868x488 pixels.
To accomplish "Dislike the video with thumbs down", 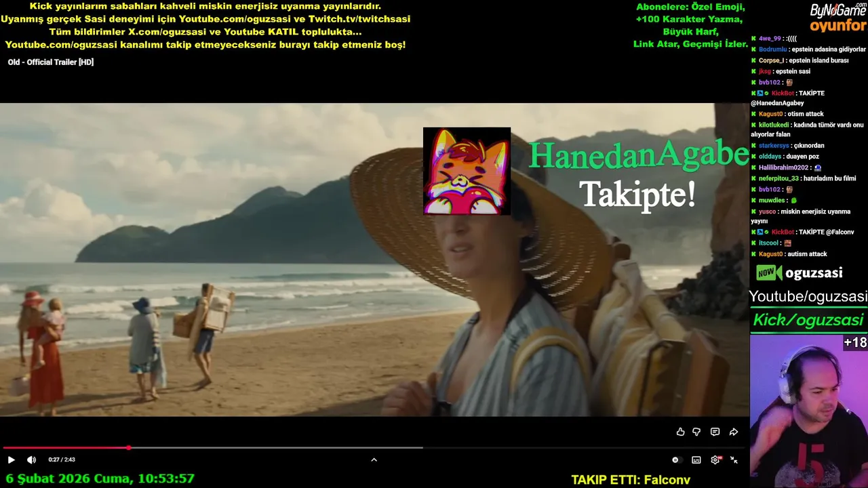I will (696, 432).
